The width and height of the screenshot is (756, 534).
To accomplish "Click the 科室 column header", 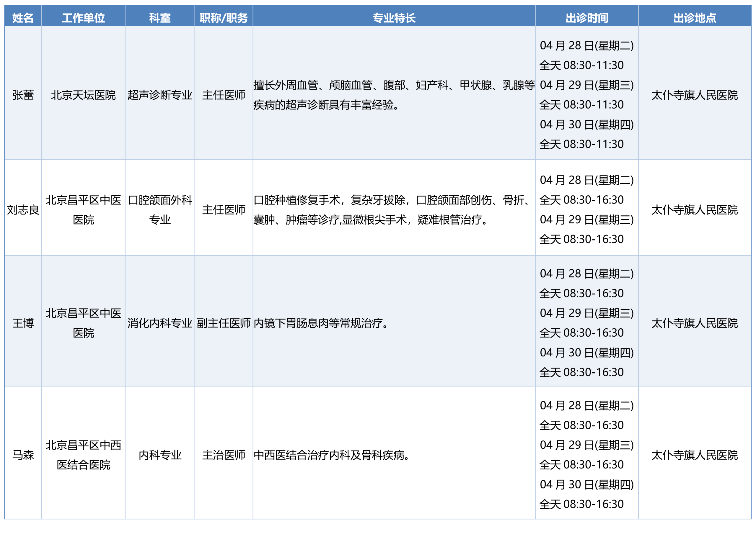I will click(x=160, y=17).
